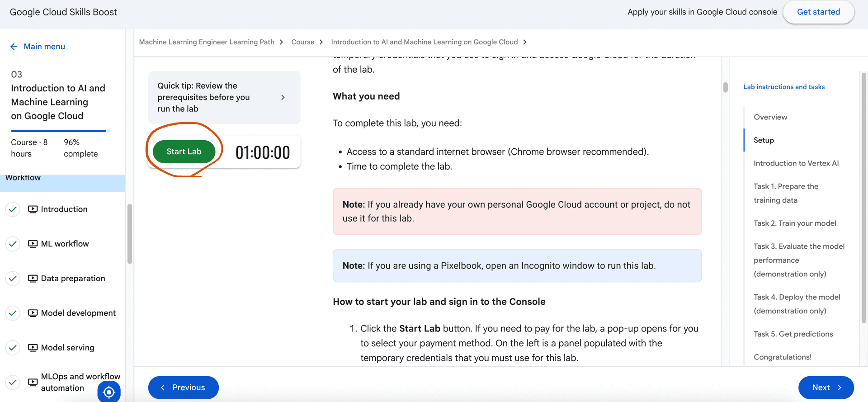
Task: Jump to Task 1 Prepare the training data
Action: tap(786, 193)
